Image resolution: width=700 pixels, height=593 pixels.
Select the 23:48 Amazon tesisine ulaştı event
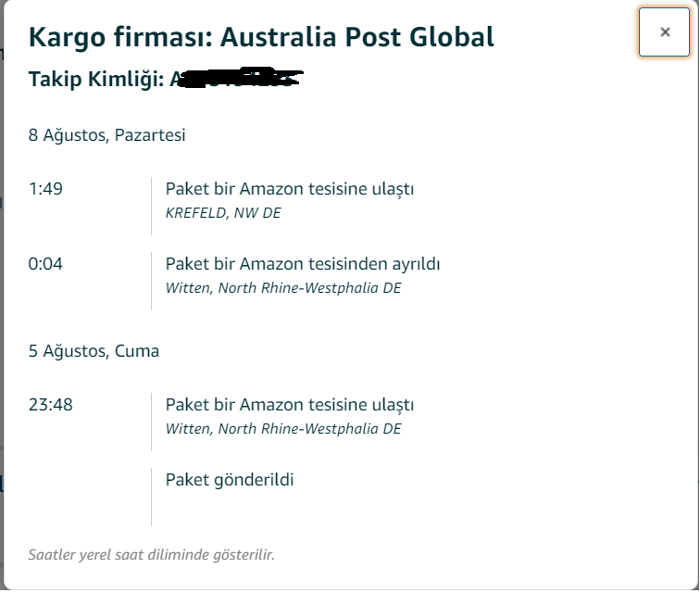tap(289, 405)
